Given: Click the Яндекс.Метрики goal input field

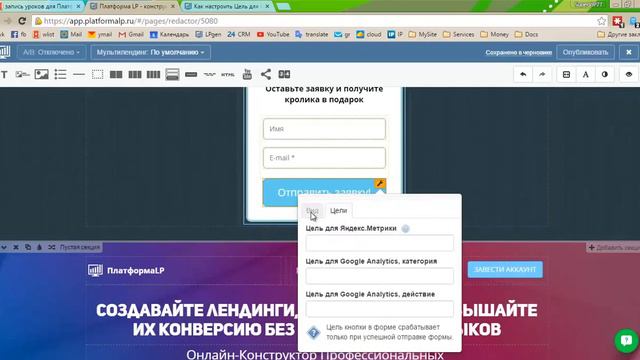Looking at the screenshot, I should [380, 243].
